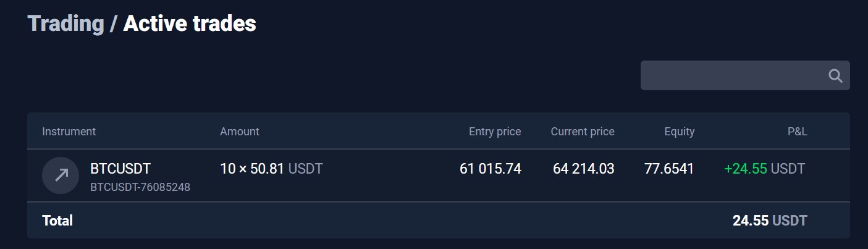Click current price 64 214.03

pyautogui.click(x=584, y=169)
